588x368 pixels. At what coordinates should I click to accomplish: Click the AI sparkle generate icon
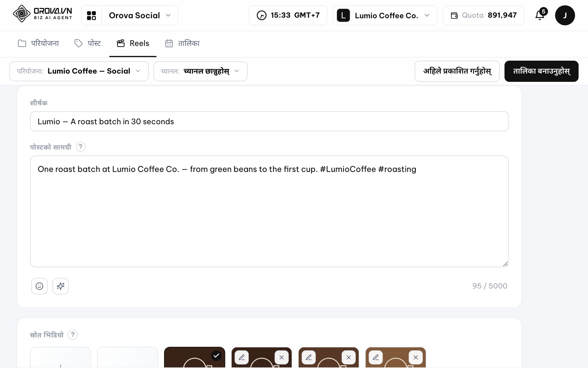pyautogui.click(x=61, y=286)
